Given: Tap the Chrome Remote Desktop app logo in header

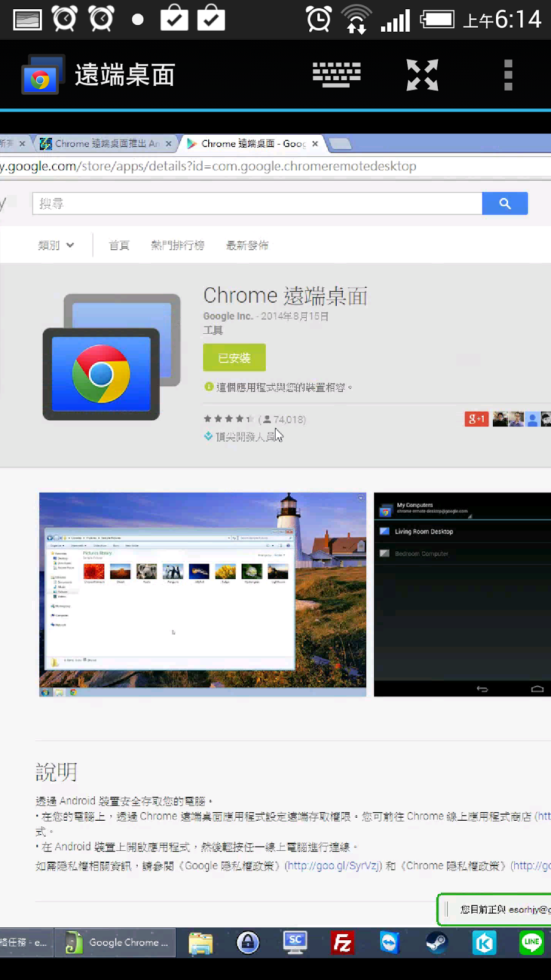Looking at the screenshot, I should click(x=43, y=75).
